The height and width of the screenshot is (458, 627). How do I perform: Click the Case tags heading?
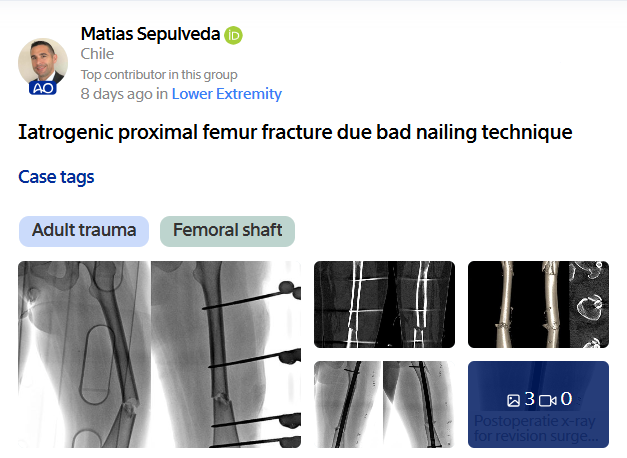(56, 177)
